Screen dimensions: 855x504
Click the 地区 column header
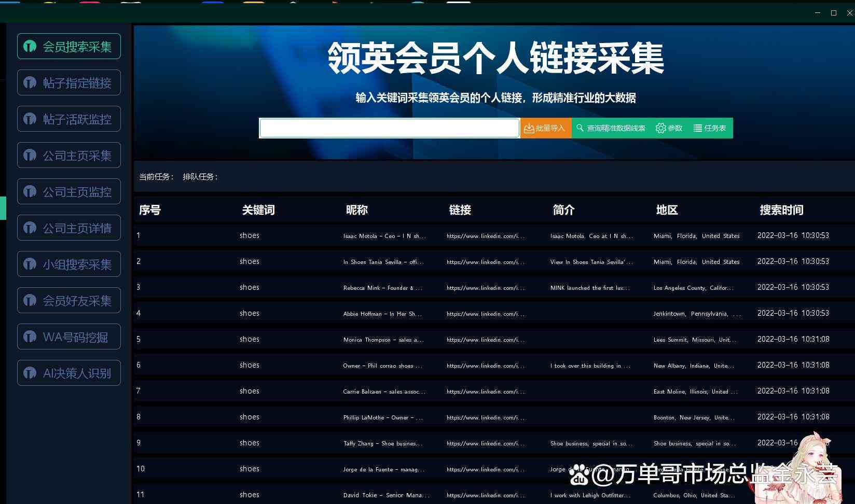667,210
